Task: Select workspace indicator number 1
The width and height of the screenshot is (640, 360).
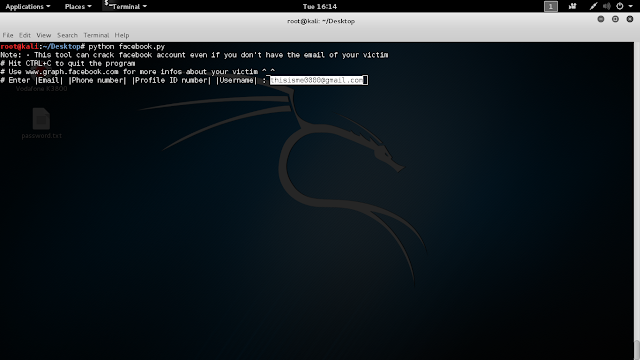Action: (551, 7)
